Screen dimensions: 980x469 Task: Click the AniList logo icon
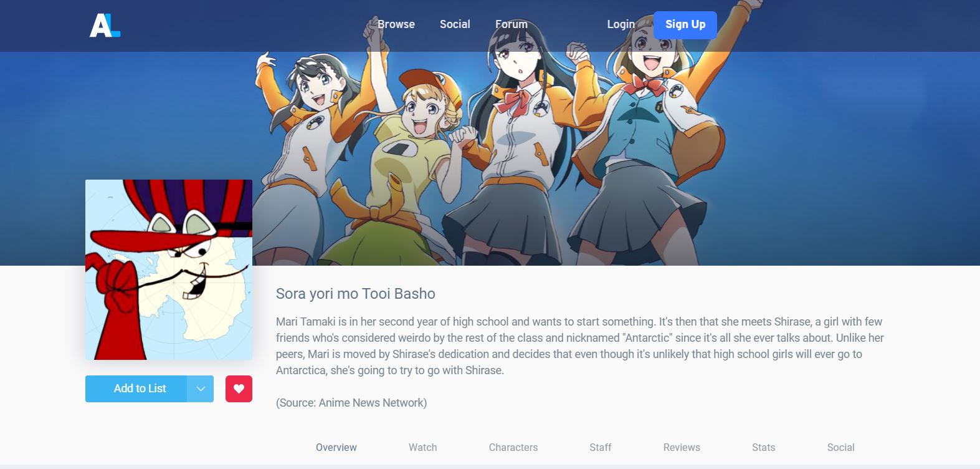pyautogui.click(x=105, y=25)
